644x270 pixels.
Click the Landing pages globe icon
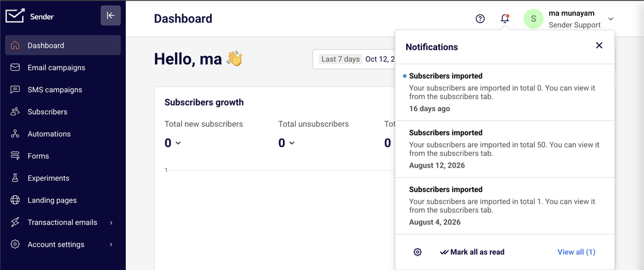point(15,200)
